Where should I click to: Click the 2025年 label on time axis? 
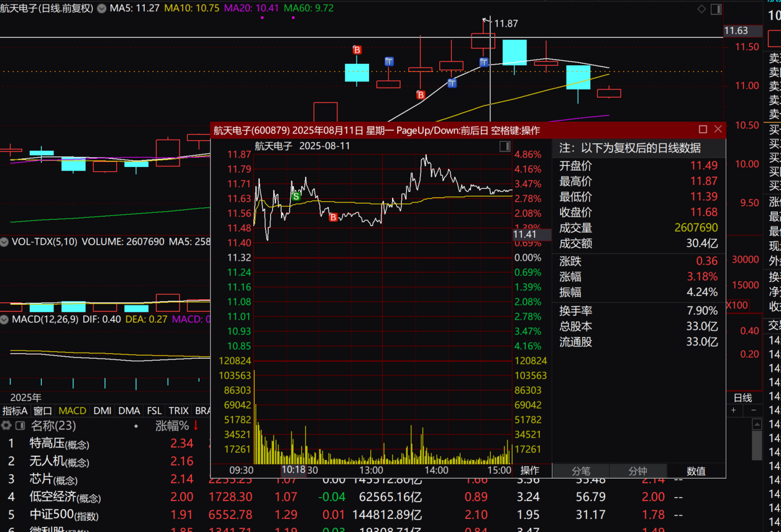click(25, 398)
